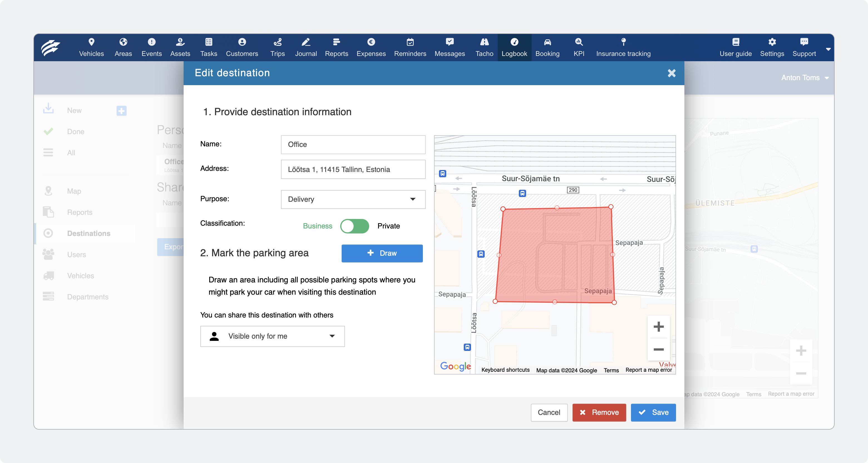The image size is (868, 463).
Task: Open the Assets navigation icon
Action: (180, 42)
